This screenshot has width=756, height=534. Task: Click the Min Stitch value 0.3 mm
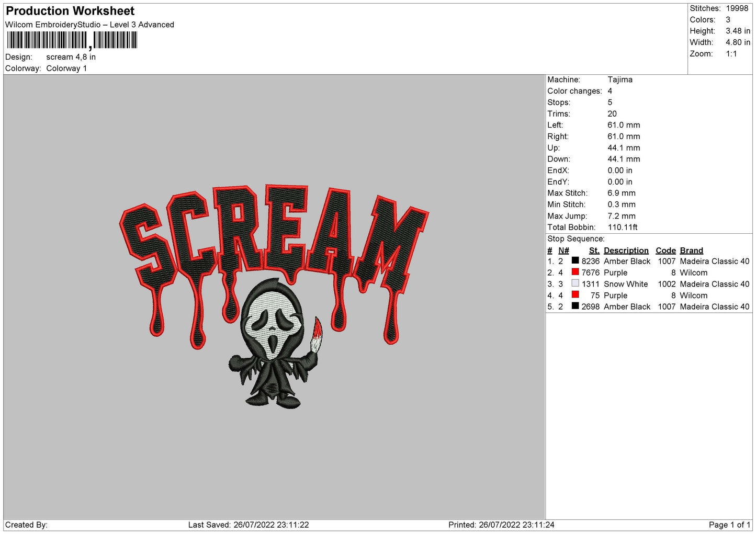pos(622,204)
